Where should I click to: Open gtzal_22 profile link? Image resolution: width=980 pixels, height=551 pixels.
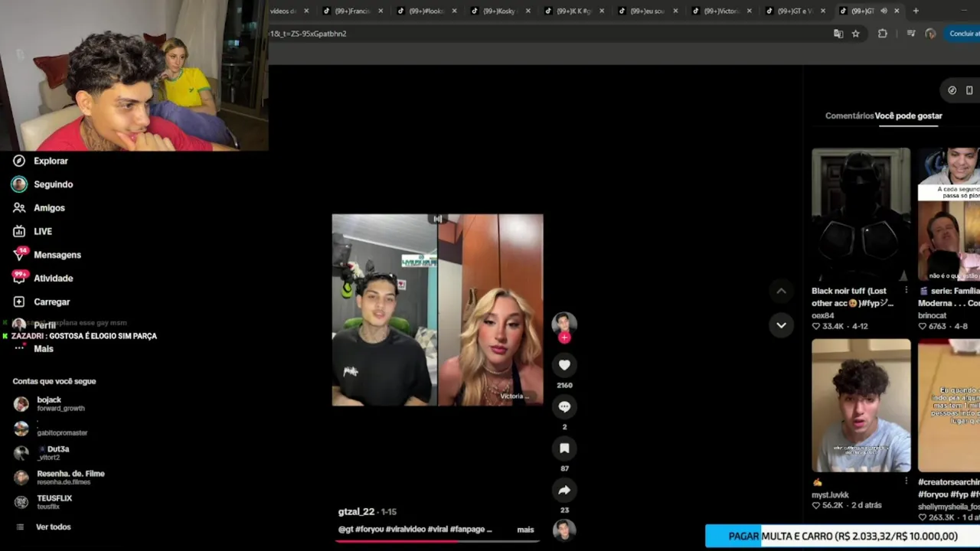point(356,512)
